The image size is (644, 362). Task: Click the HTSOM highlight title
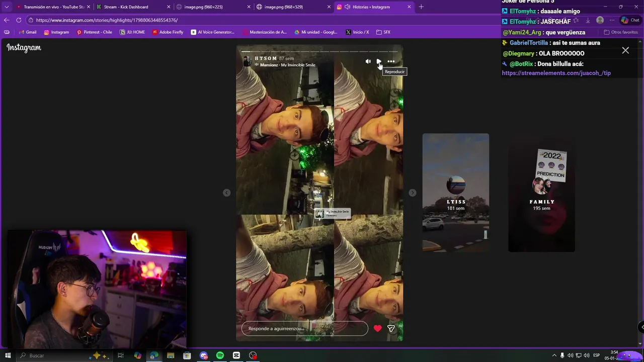[266, 58]
